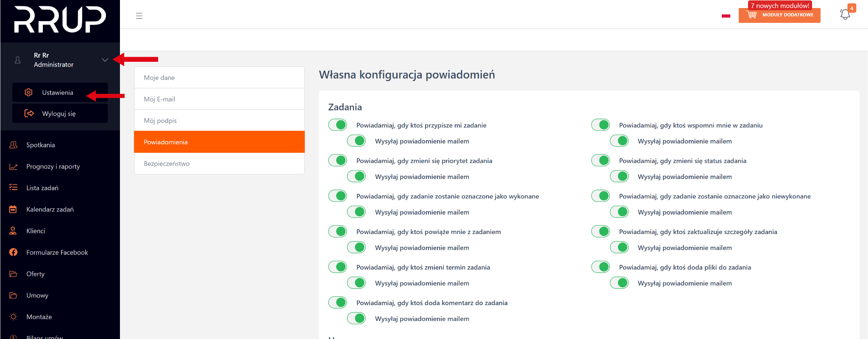Open the Mój podpis section
868x339 pixels.
(219, 121)
